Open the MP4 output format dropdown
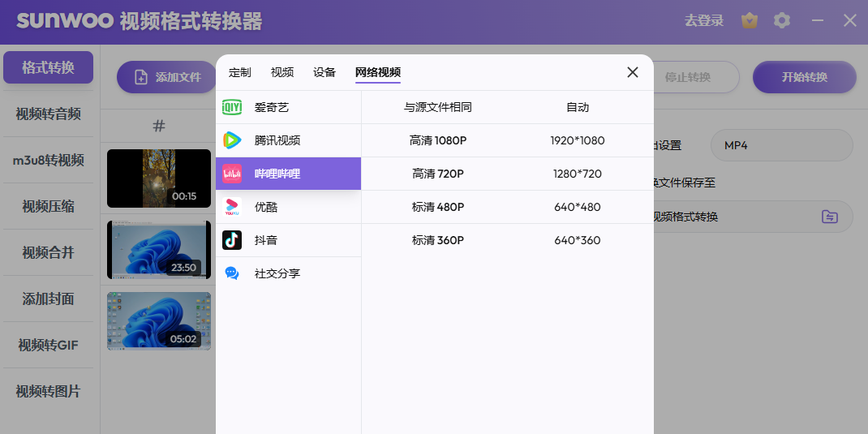This screenshot has width=868, height=434. coord(780,145)
